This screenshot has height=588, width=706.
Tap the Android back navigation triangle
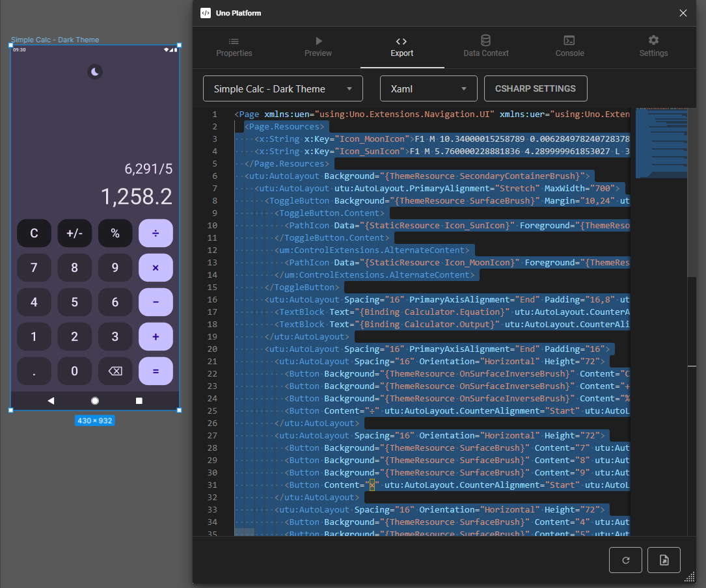[51, 401]
